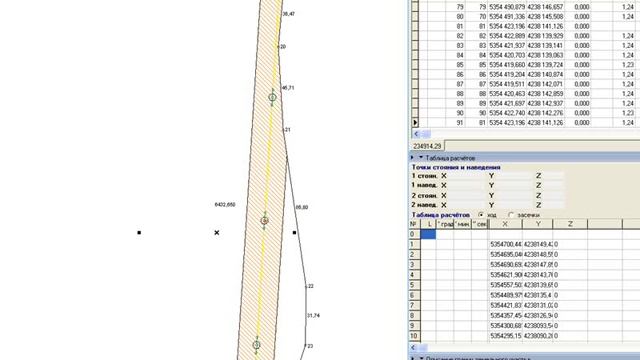Click the X field for '2 навед.'
Screen dimensions: 640x360
(x=466, y=205)
